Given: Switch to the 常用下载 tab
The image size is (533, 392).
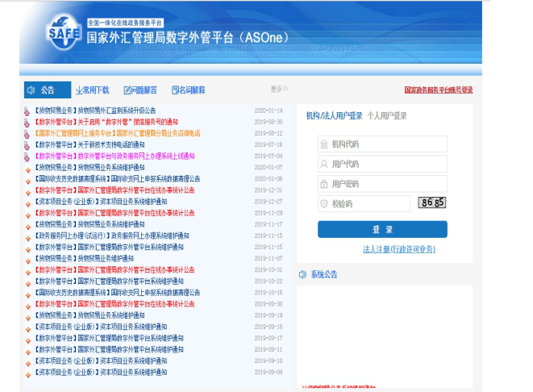Looking at the screenshot, I should pyautogui.click(x=92, y=90).
